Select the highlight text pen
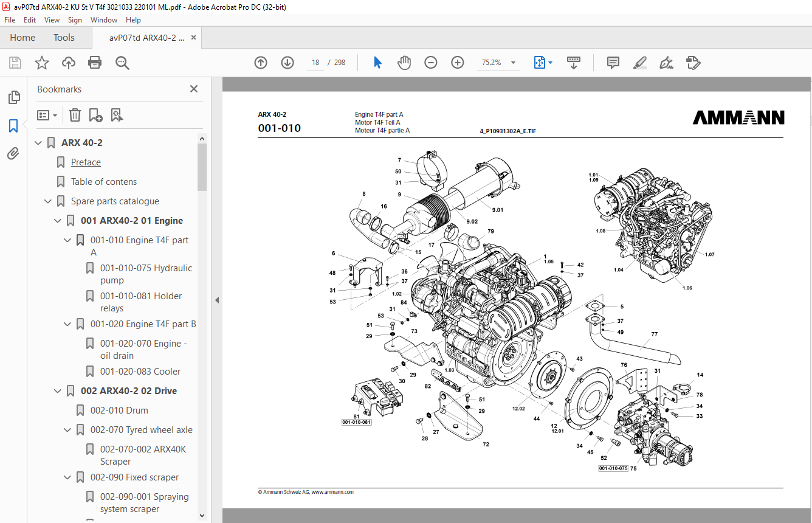The height and width of the screenshot is (523, 812). point(639,63)
